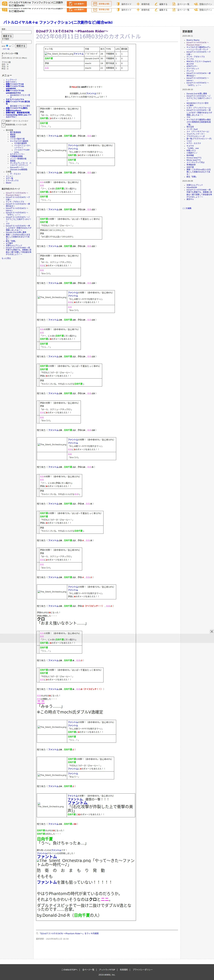Click the magnifier icon beside the wiki search link
The height and width of the screenshot is (980, 214).
(x=37, y=933)
